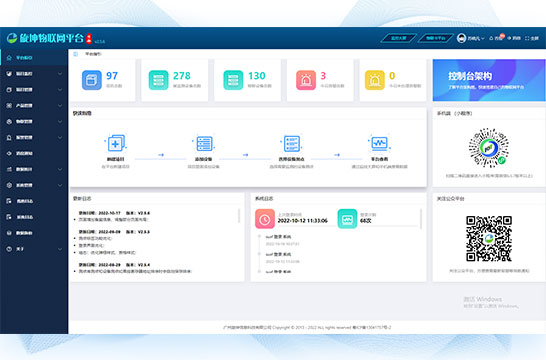Select the 关于 sidebar menu
This screenshot has width=546, height=360.
click(x=34, y=249)
